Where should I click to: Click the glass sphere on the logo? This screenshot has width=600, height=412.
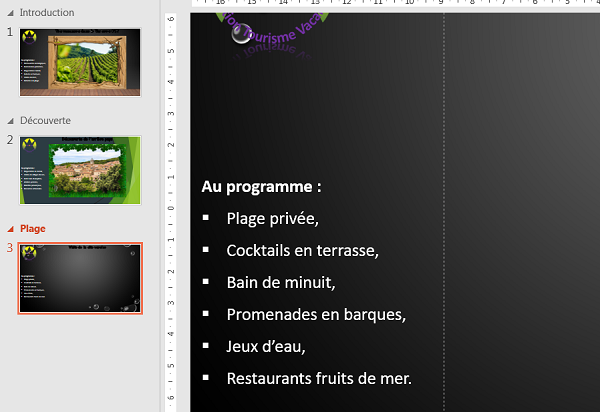click(239, 34)
